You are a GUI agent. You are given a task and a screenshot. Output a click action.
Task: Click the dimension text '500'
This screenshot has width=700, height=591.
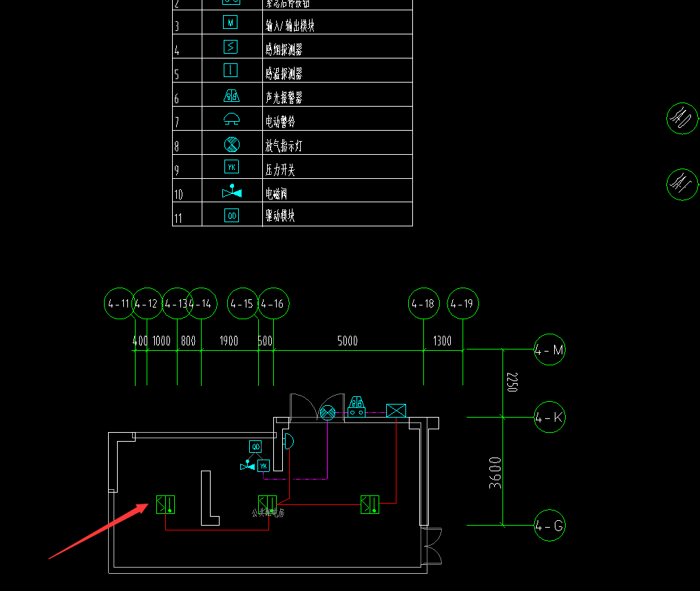click(x=265, y=341)
